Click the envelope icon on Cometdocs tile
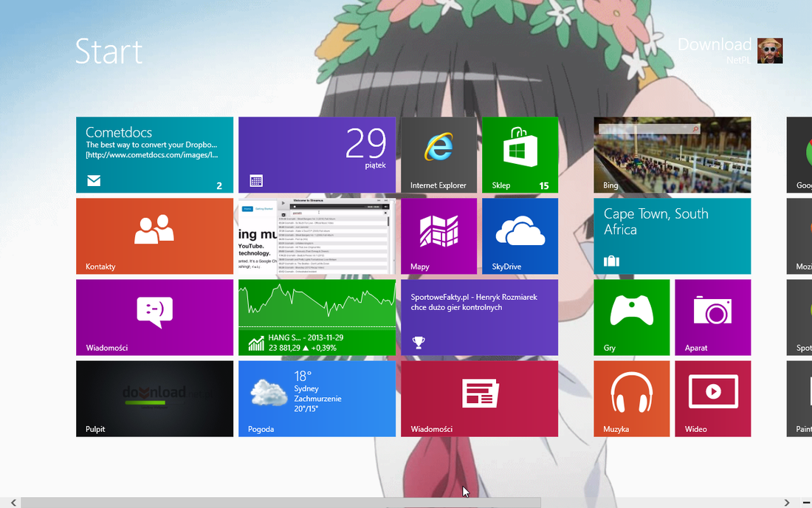 [x=94, y=180]
